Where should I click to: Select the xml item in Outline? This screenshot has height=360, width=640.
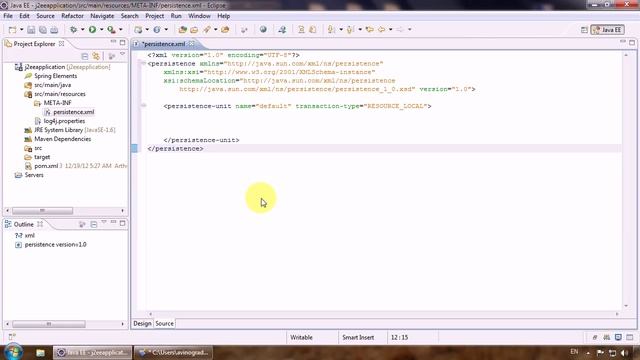30,236
